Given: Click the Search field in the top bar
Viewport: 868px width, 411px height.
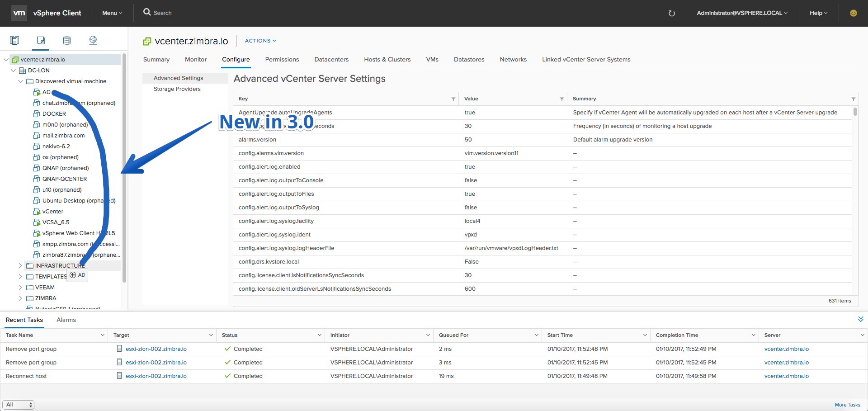Looking at the screenshot, I should 163,13.
